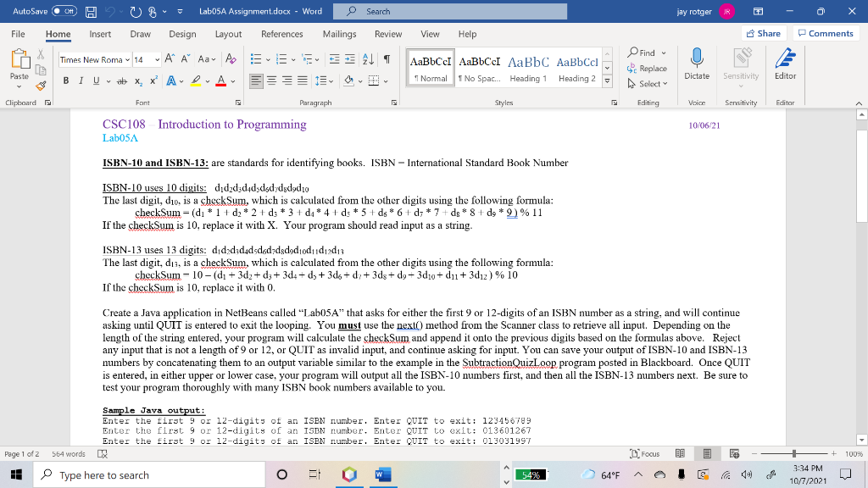Open the Windows Start menu
The image size is (868, 488).
click(x=16, y=474)
